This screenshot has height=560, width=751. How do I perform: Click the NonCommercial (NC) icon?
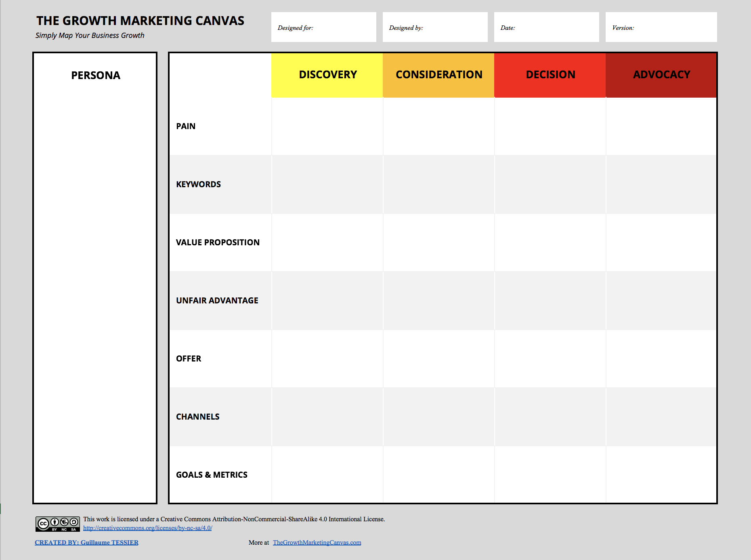pos(64,522)
